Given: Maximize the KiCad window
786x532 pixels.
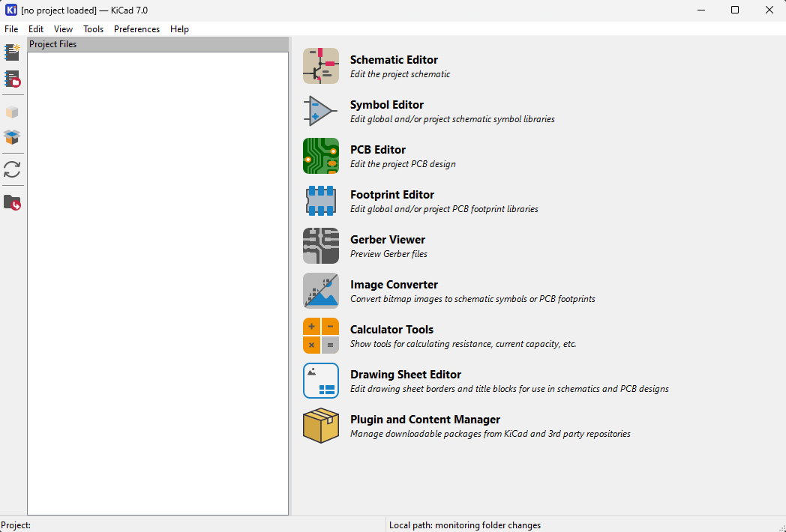Looking at the screenshot, I should coord(735,10).
